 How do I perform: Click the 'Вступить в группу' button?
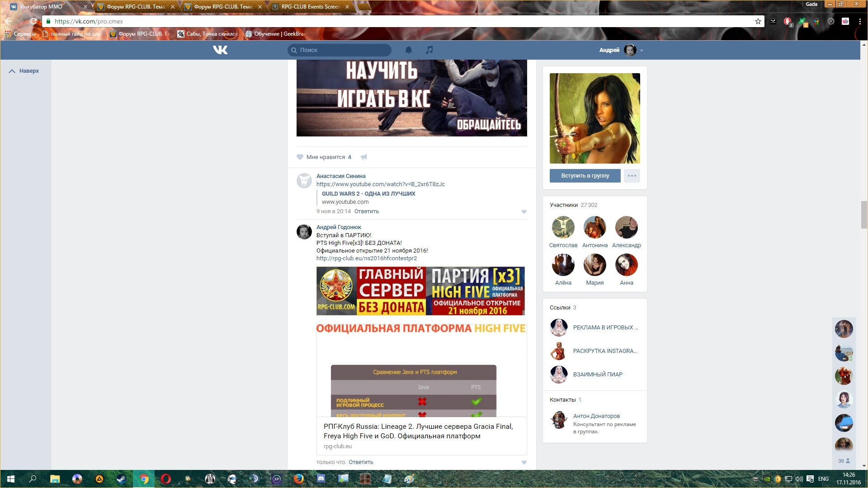tap(585, 176)
